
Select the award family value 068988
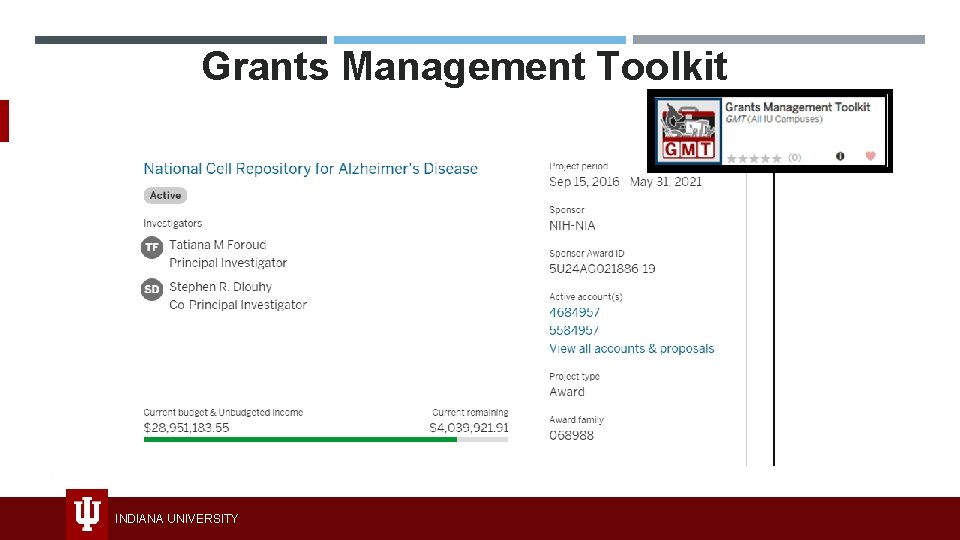click(x=571, y=435)
